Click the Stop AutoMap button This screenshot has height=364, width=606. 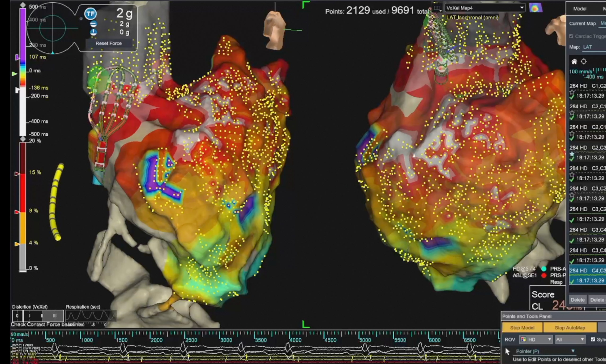point(570,328)
